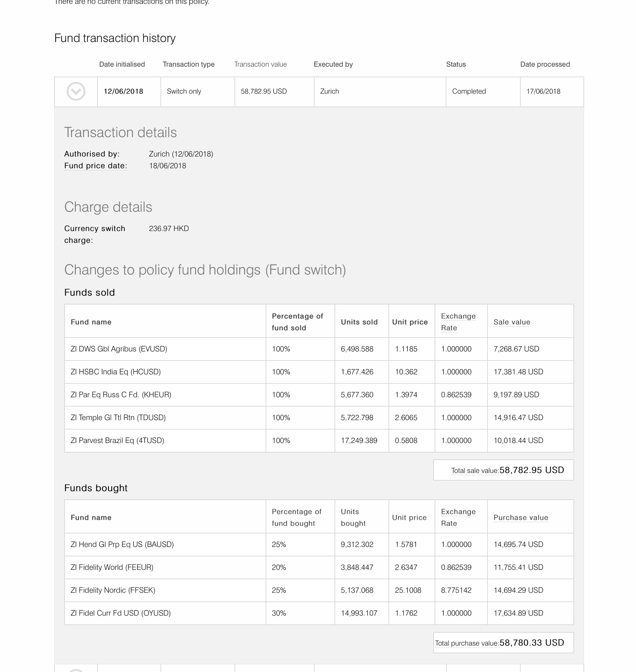Click the 17,381.48 USD sale value
Image resolution: width=636 pixels, height=672 pixels.
pyautogui.click(x=518, y=372)
